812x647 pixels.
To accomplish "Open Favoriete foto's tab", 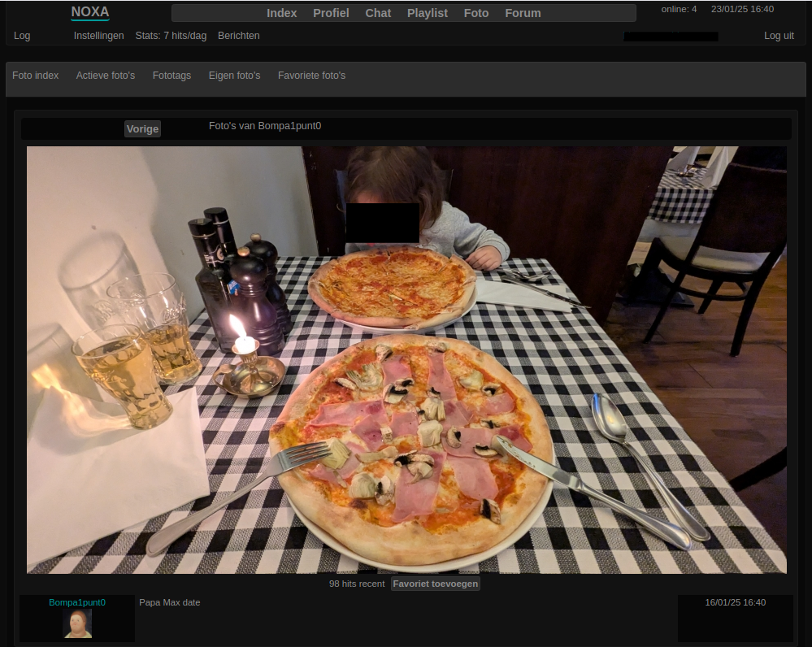I will 312,76.
